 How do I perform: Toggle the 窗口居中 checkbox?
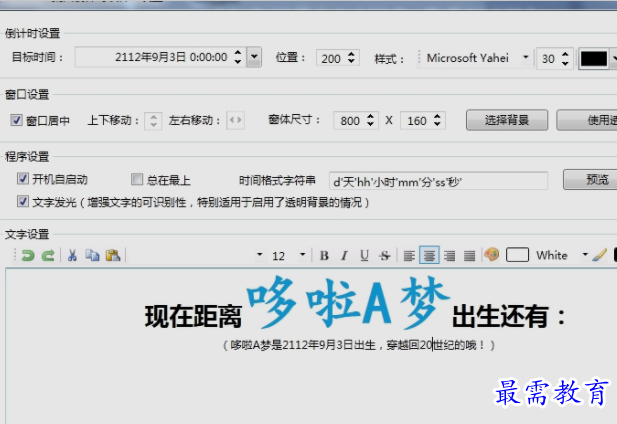click(16, 120)
